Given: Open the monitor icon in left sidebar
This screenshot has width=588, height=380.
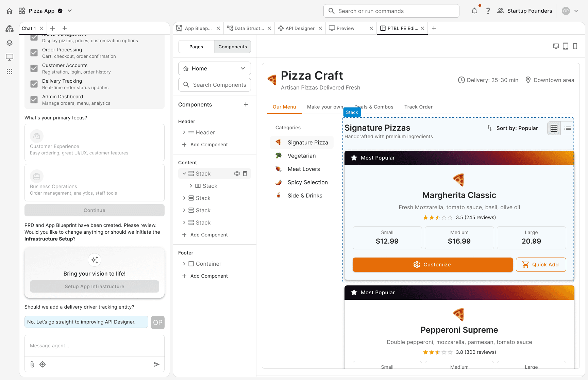Looking at the screenshot, I should point(10,57).
